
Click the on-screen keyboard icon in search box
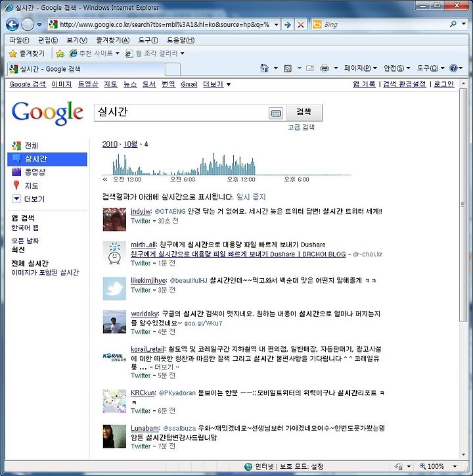point(276,113)
